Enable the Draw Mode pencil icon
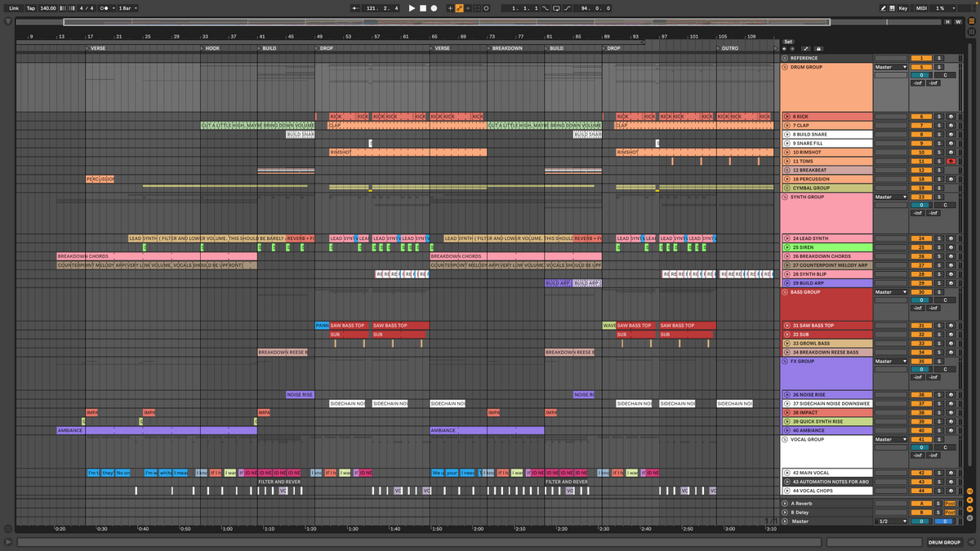Screen dimensions: 980x551 (884, 7)
